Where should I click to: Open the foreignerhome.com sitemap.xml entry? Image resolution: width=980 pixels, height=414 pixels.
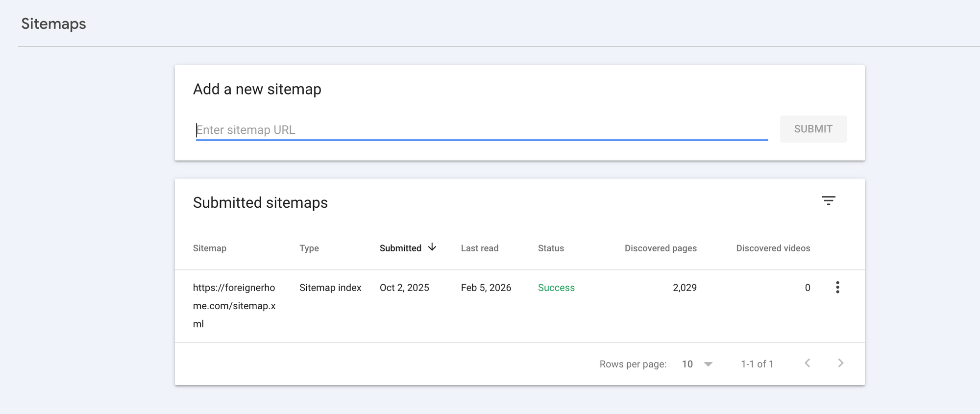tap(234, 305)
